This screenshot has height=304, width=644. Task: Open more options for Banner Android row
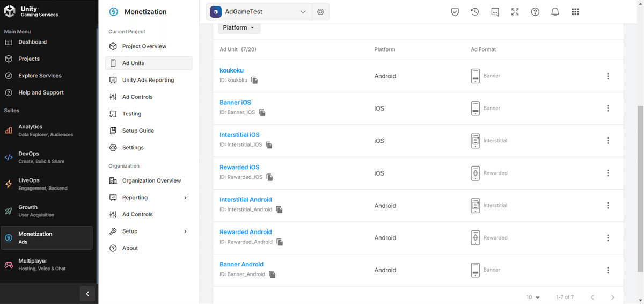608,270
